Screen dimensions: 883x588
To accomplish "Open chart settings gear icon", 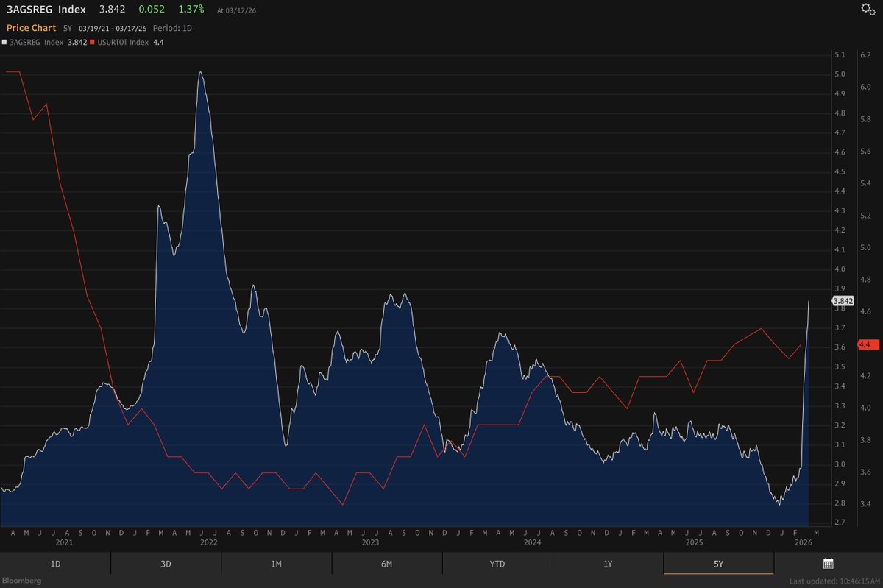I will click(868, 8).
